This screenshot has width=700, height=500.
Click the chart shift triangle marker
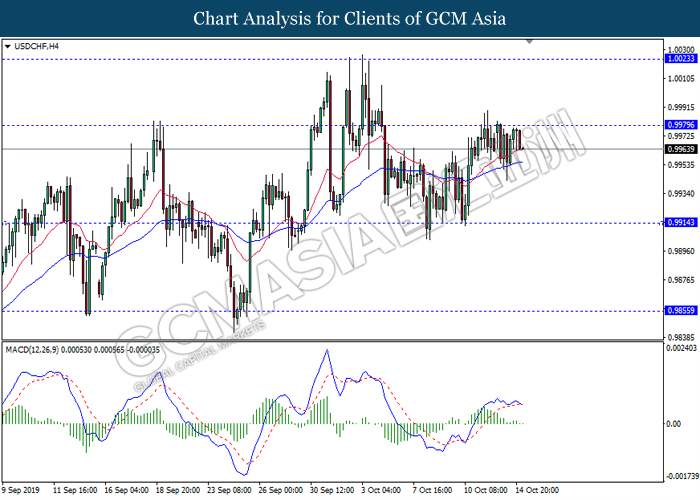(529, 42)
